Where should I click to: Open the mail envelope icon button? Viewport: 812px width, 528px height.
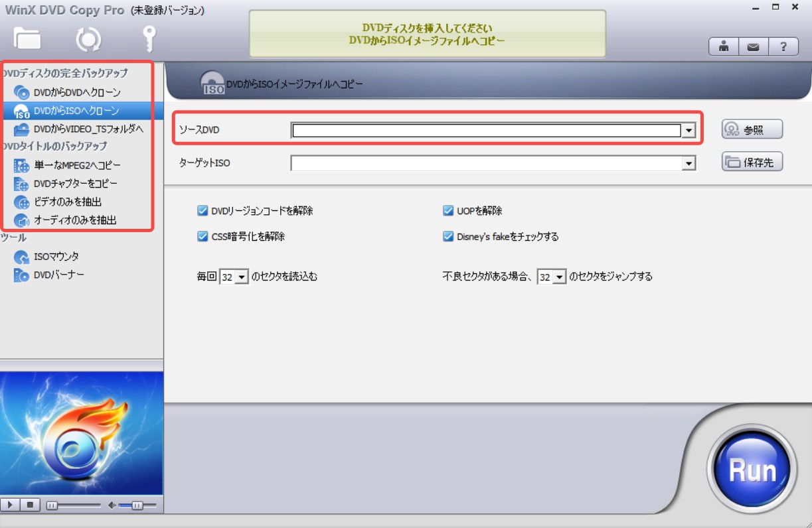click(754, 47)
